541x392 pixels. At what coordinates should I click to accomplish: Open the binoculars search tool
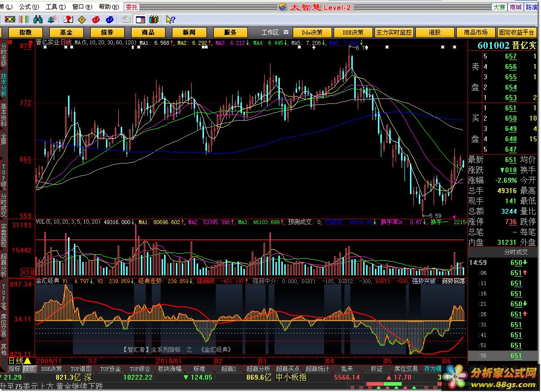38,20
